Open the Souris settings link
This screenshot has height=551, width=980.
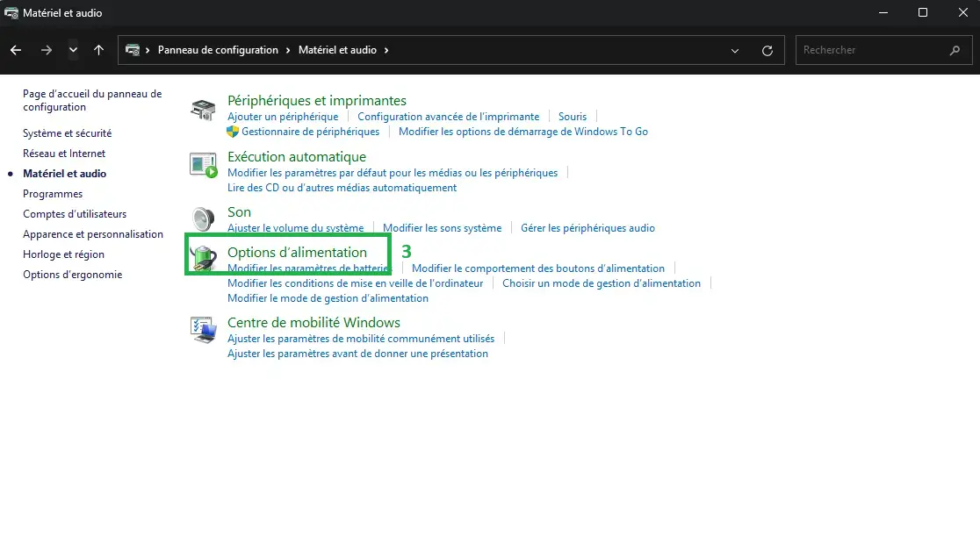(x=573, y=117)
